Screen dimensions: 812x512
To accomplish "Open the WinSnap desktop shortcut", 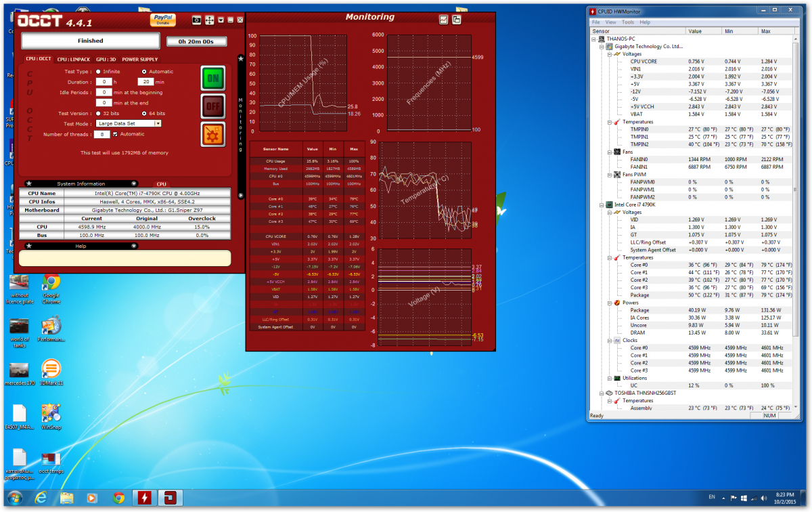I will click(51, 417).
